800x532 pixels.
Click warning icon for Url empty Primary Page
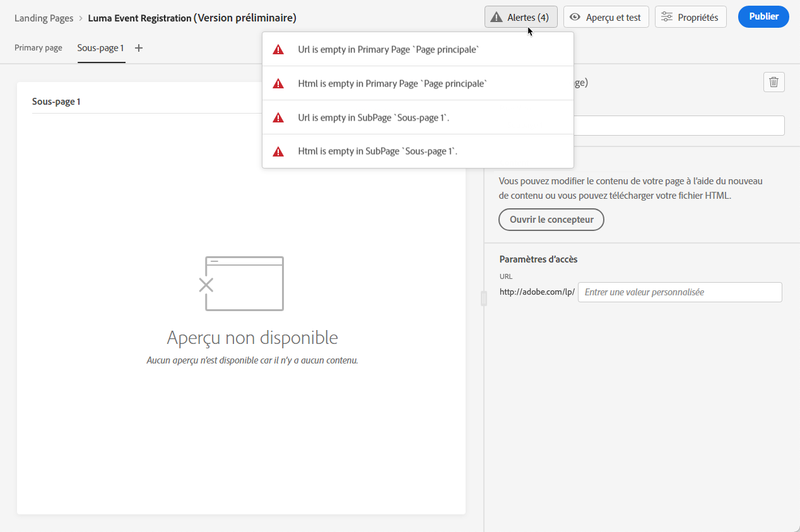pos(278,49)
